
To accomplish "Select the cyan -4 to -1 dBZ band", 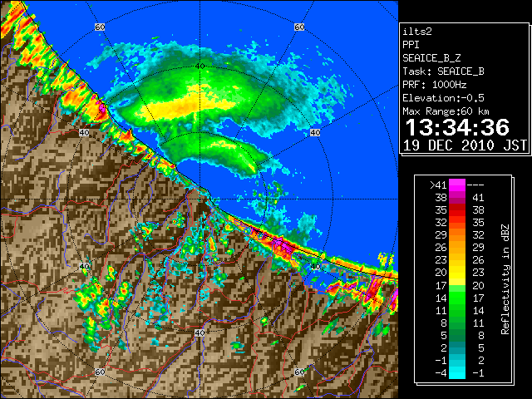I will pyautogui.click(x=457, y=372).
